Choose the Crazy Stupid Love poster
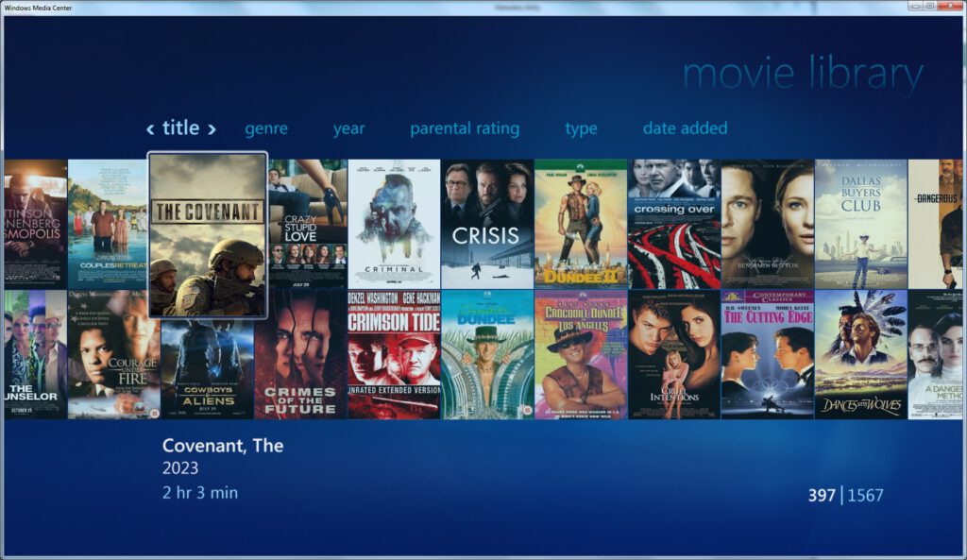Viewport: 967px width, 560px height. point(308,224)
